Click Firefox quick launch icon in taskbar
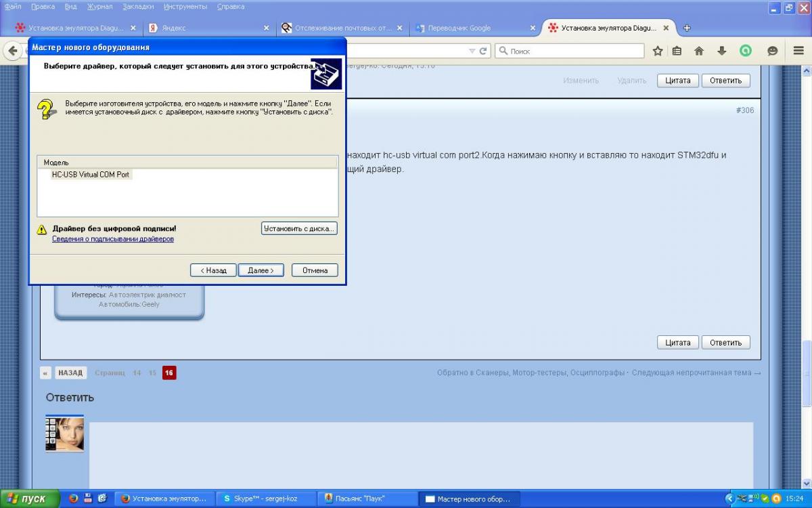812x508 pixels. click(x=74, y=499)
